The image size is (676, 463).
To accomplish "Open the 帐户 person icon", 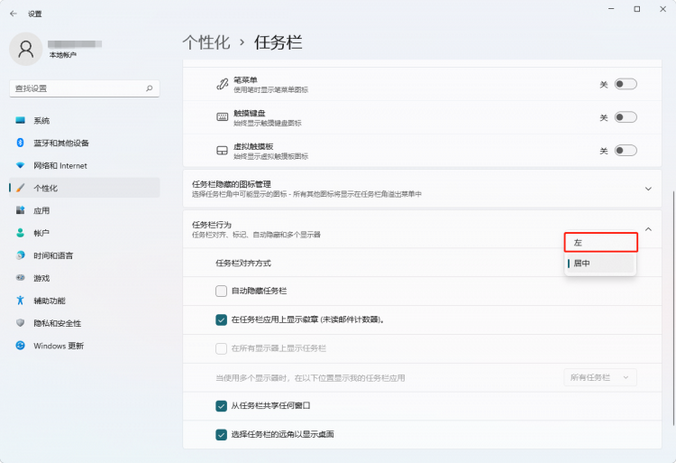I will click(x=20, y=233).
